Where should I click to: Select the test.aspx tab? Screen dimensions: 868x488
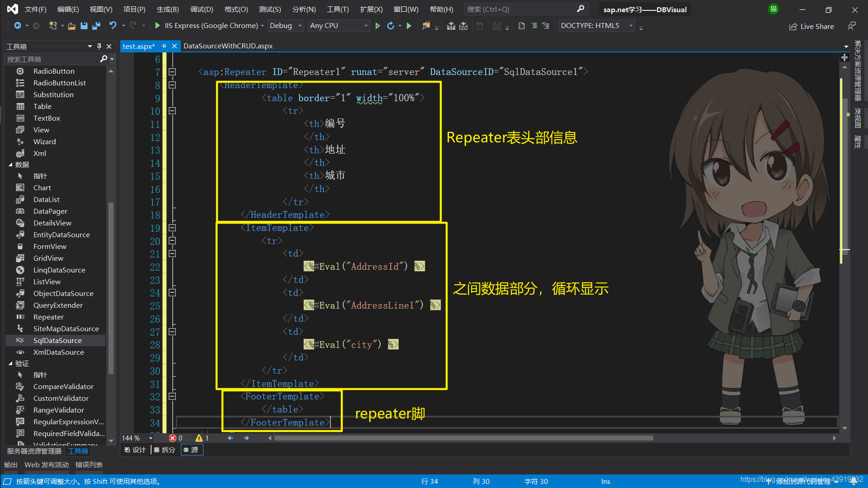[137, 46]
